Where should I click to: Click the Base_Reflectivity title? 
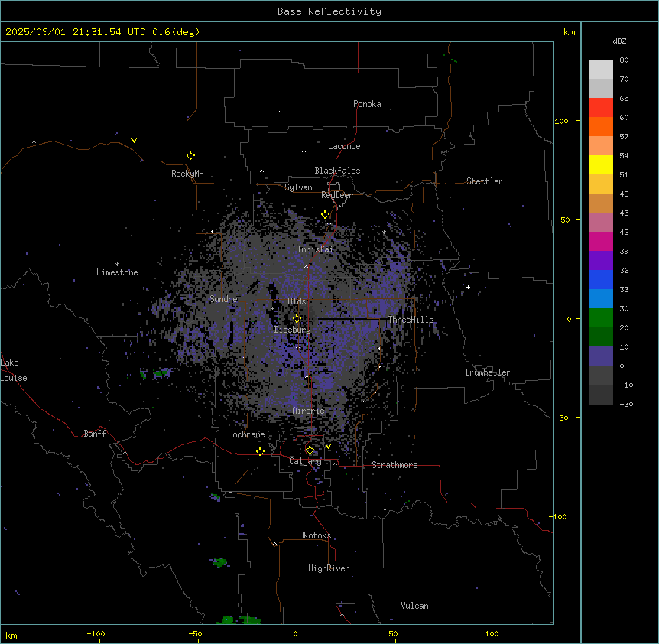(329, 11)
